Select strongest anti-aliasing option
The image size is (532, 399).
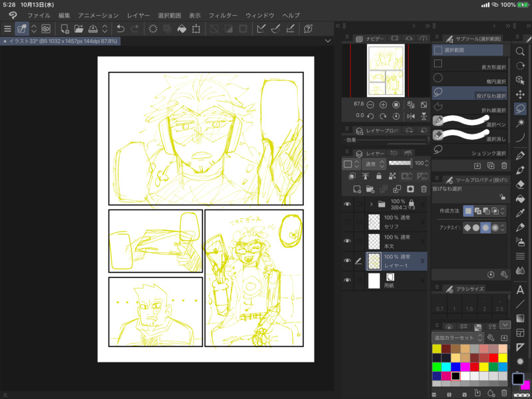click(x=495, y=227)
